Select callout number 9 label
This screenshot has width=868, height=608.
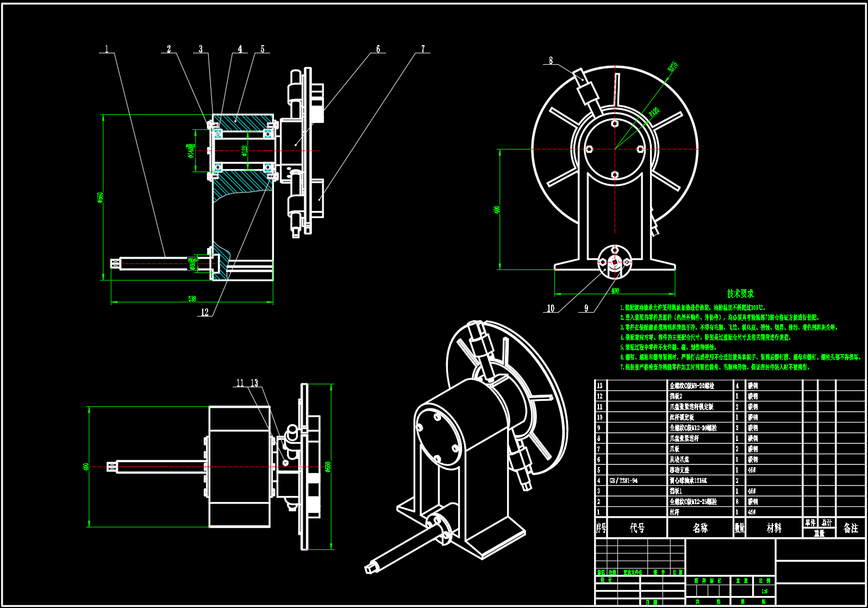(586, 308)
